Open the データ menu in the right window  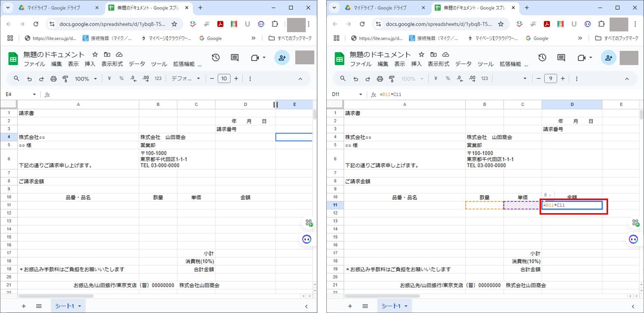click(x=463, y=64)
